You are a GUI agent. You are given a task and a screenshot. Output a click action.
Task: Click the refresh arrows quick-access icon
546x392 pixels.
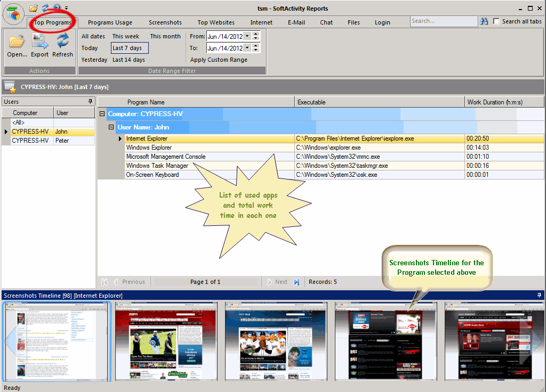[x=45, y=7]
